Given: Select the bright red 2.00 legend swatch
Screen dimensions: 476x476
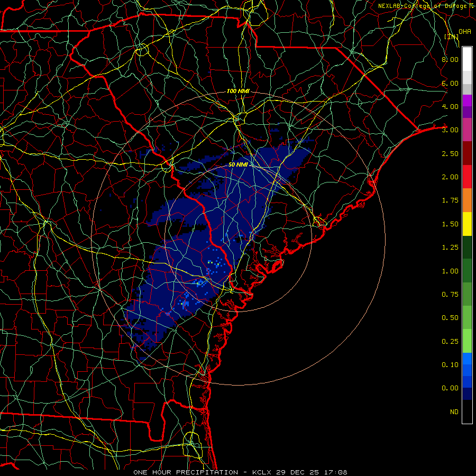Looking at the screenshot, I should (467, 177).
